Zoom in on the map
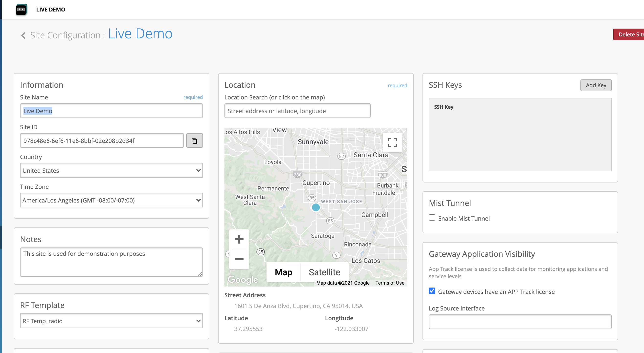The height and width of the screenshot is (353, 644). (239, 239)
